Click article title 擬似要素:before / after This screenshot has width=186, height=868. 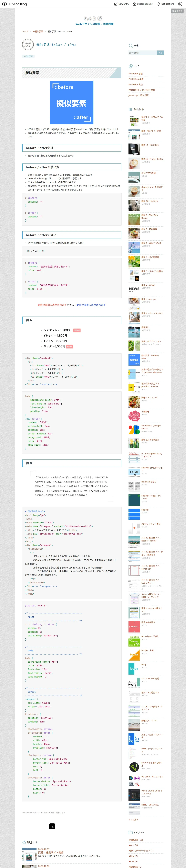click(56, 44)
